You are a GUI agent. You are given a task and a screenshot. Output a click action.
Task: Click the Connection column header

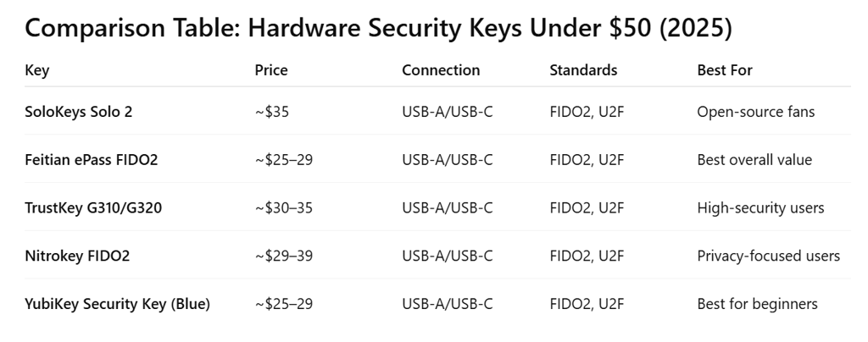coord(441,70)
